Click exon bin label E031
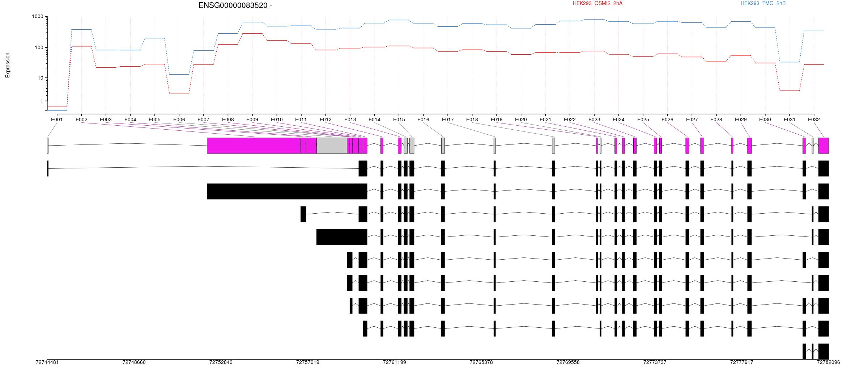The height and width of the screenshot is (369, 868). click(x=790, y=119)
